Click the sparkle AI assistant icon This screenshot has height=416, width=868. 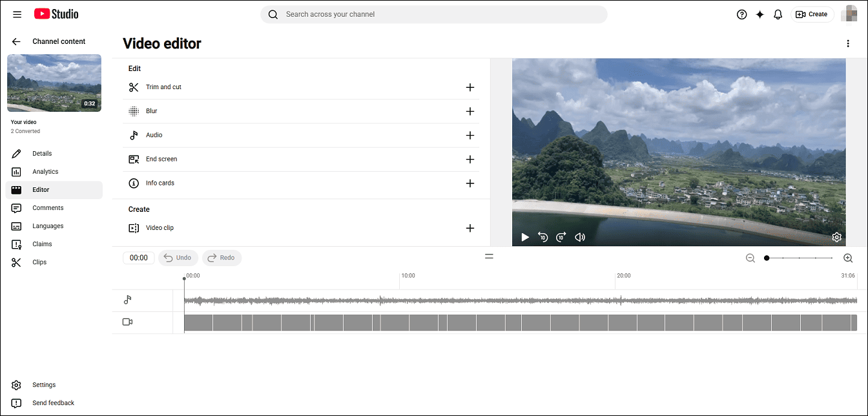point(760,14)
